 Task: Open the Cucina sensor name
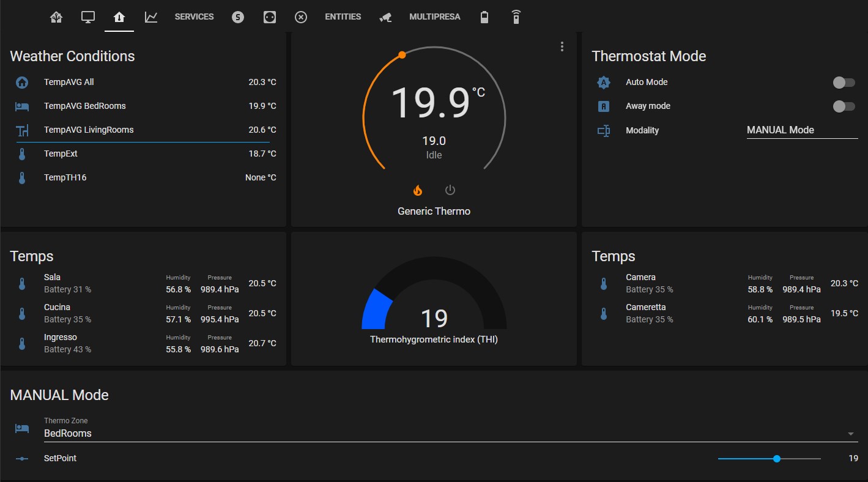pyautogui.click(x=57, y=307)
